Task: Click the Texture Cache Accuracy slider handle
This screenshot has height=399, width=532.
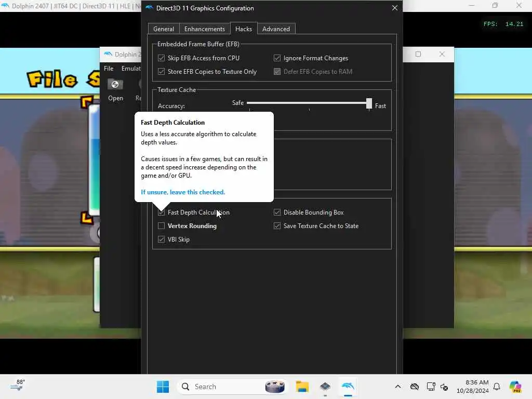Action: (369, 103)
